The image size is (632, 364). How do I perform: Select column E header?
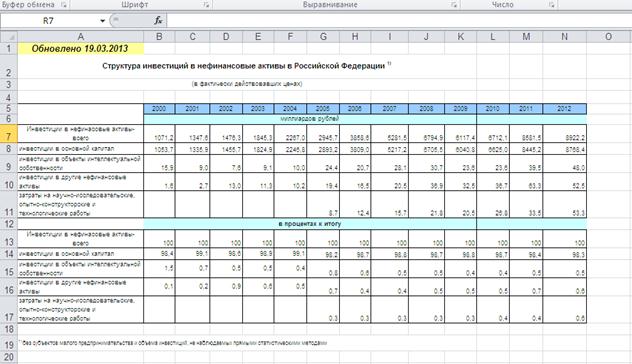tap(258, 37)
